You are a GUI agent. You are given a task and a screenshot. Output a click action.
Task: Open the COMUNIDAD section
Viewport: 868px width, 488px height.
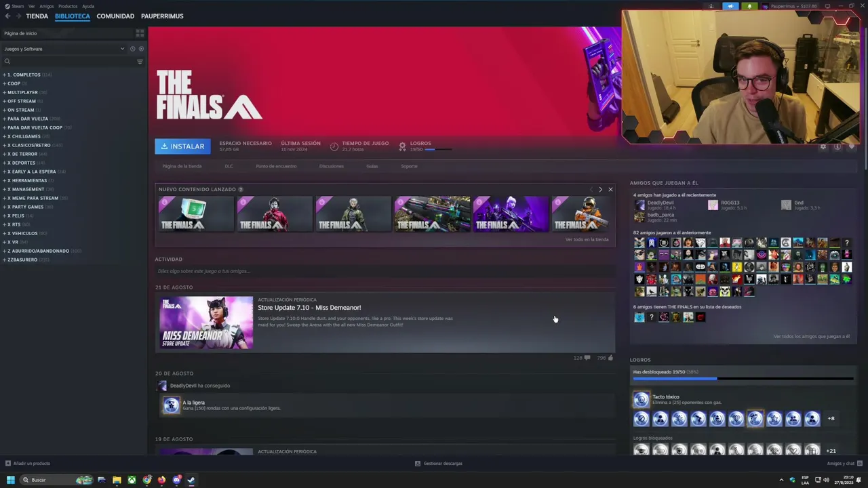click(x=115, y=16)
